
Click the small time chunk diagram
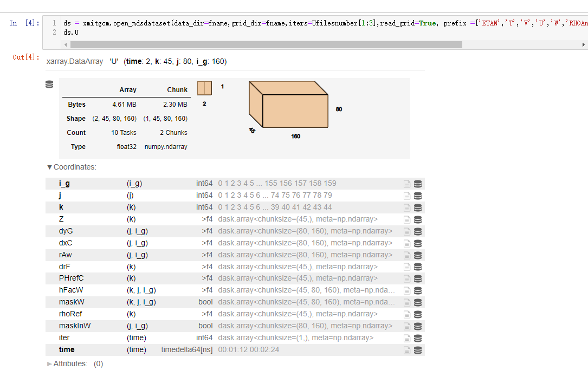point(204,88)
